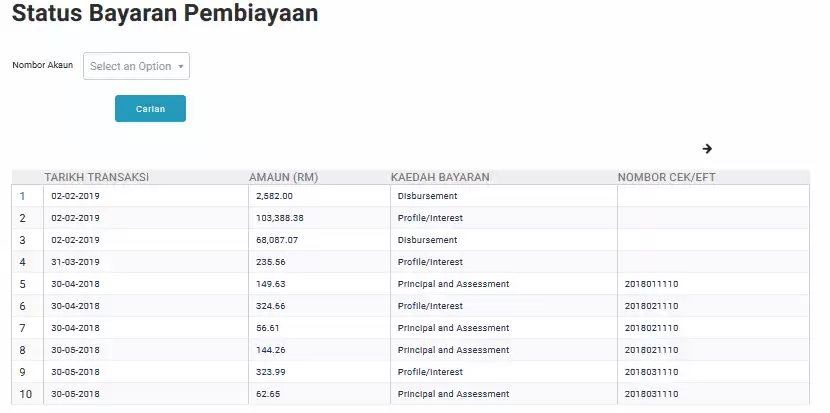Select date cell 31-03-2019
The height and width of the screenshot is (413, 830).
(x=76, y=262)
